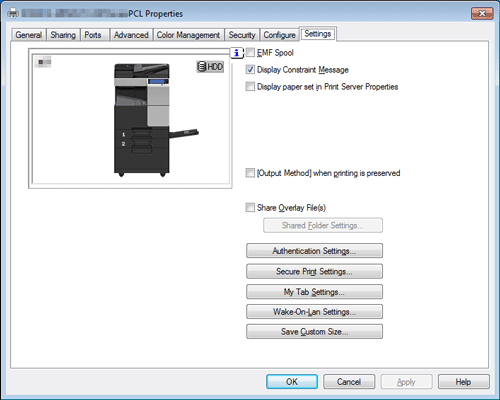Select the Settings tab
Screen dimensions: 500x400
pyautogui.click(x=318, y=34)
